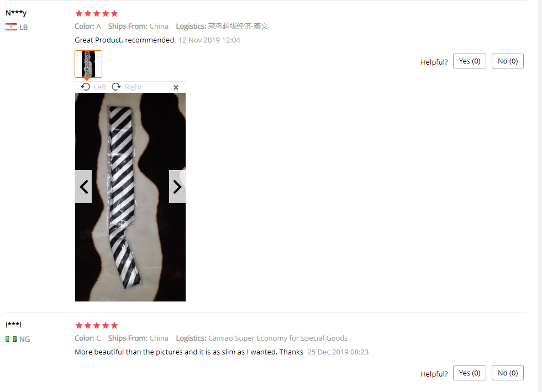Viewport: 542px width, 392px height.
Task: Click the five-star rating of the NG review
Action: click(97, 325)
